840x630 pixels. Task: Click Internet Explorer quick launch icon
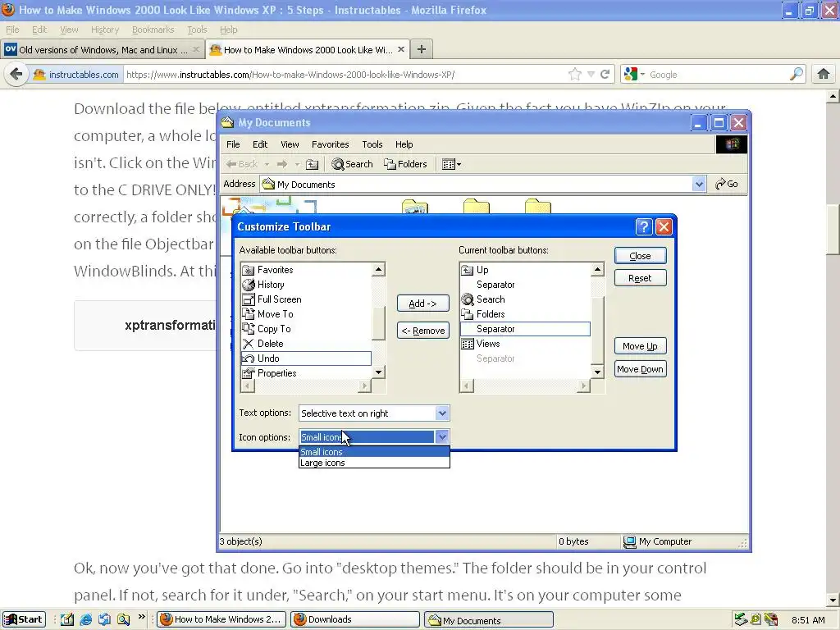point(85,619)
